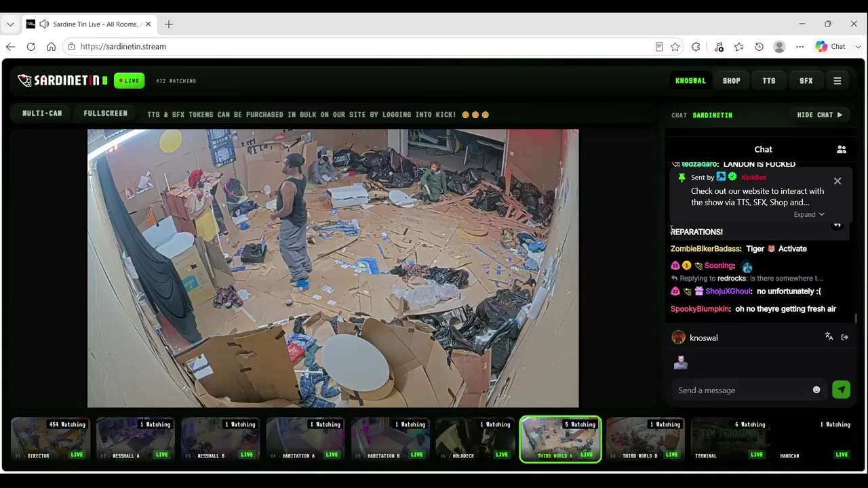The width and height of the screenshot is (868, 488).
Task: Hide the chat panel
Action: (x=820, y=115)
